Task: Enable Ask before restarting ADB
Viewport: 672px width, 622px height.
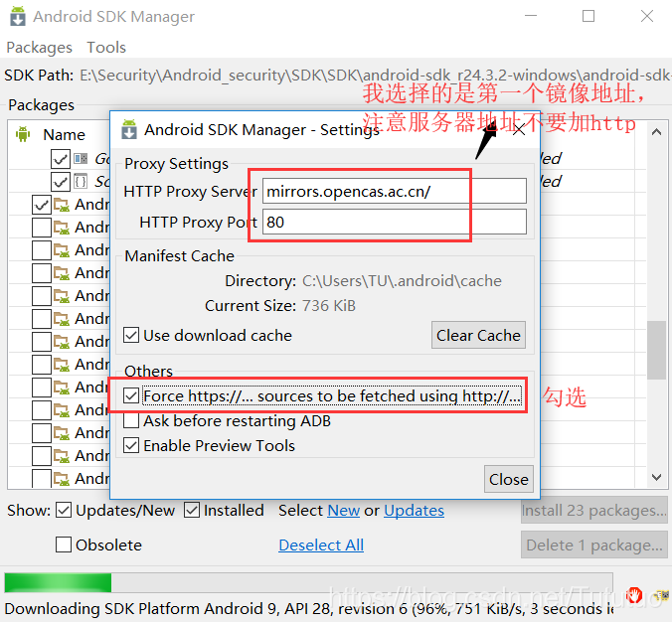Action: click(131, 420)
